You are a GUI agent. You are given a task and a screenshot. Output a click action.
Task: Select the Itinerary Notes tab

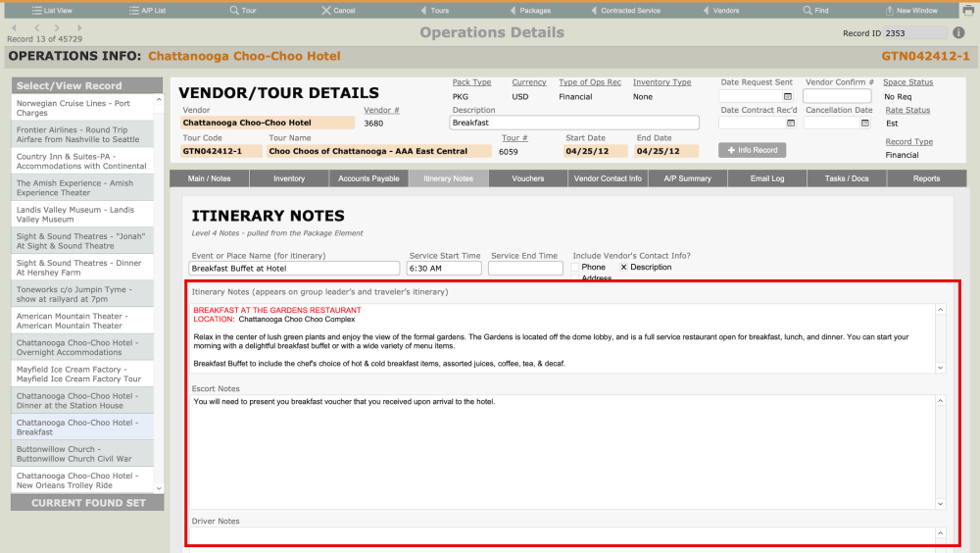click(448, 178)
